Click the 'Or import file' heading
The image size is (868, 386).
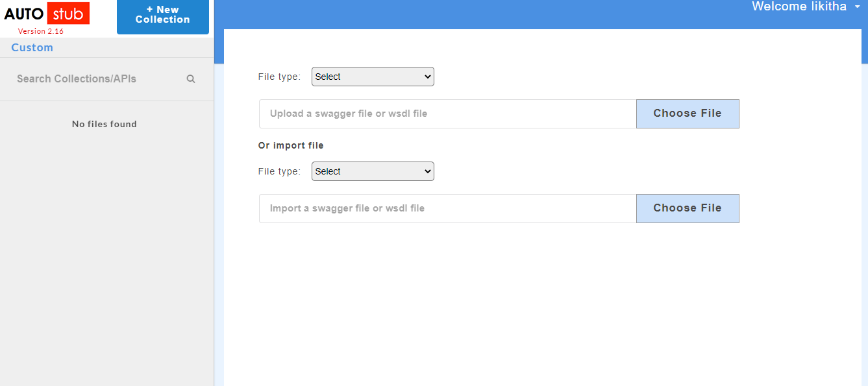coord(291,145)
